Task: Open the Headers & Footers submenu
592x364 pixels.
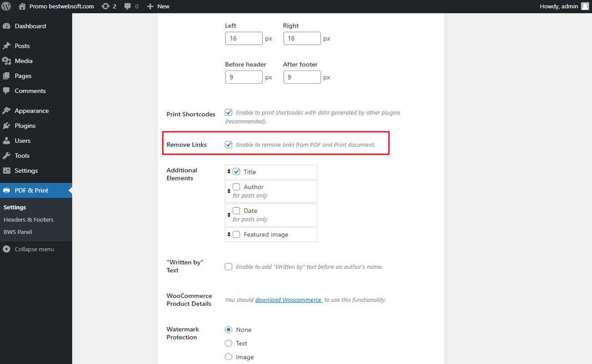Action: point(29,219)
